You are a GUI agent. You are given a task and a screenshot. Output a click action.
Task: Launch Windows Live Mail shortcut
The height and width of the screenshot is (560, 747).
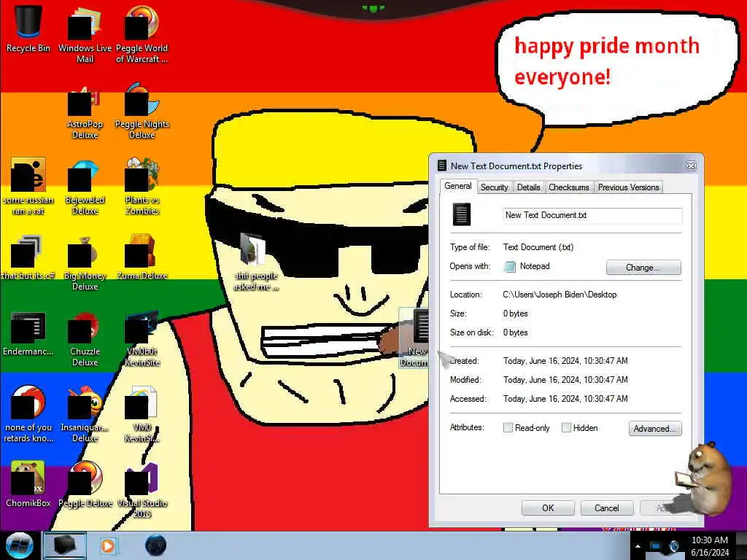click(x=85, y=34)
